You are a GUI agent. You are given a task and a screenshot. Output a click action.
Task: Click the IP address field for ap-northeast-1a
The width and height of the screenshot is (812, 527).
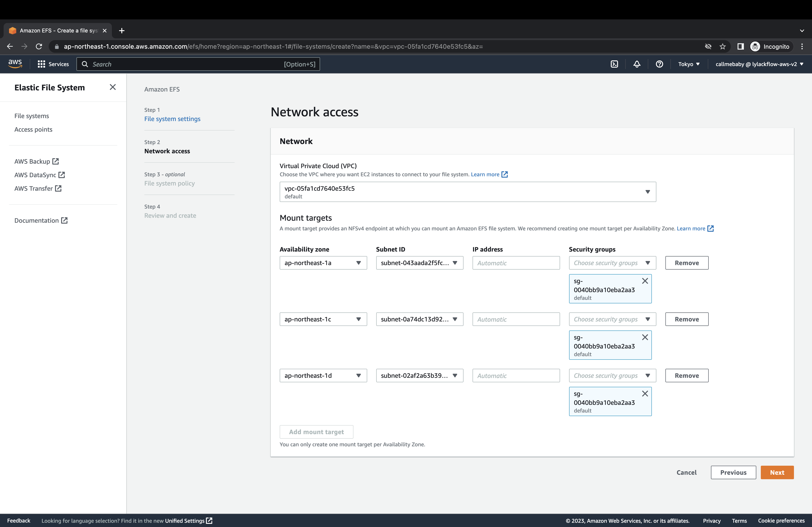point(516,263)
